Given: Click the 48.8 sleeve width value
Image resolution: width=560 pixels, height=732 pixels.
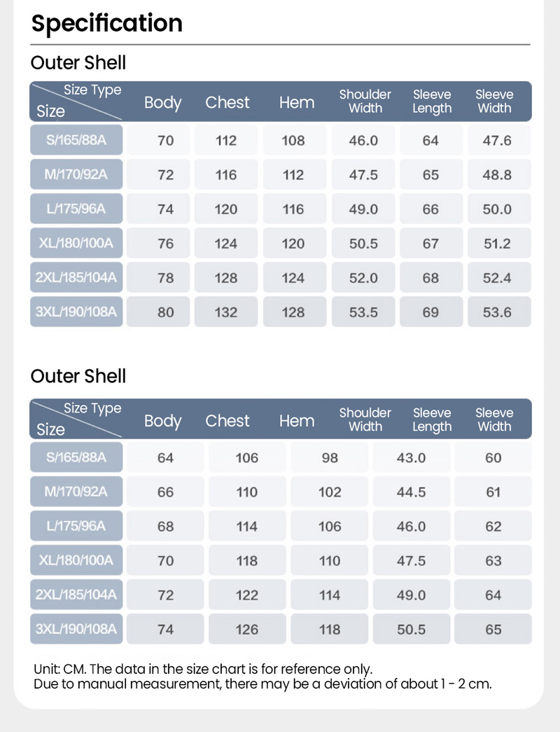Looking at the screenshot, I should pos(497,174).
